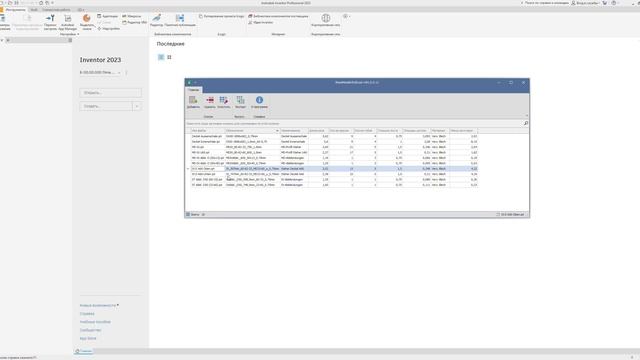Image resolution: width=640 pixels, height=360 pixels.
Task: Click the Inventor 2023 heading
Action: tap(100, 60)
